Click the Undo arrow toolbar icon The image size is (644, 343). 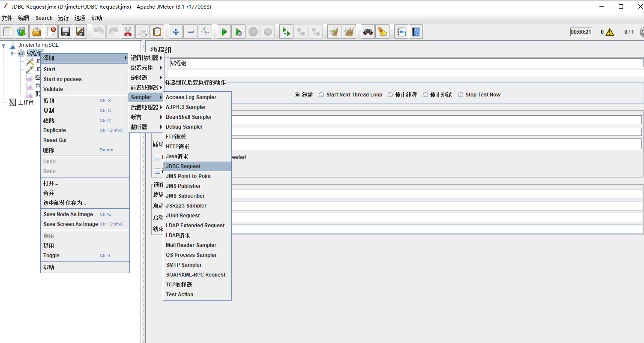tap(99, 32)
